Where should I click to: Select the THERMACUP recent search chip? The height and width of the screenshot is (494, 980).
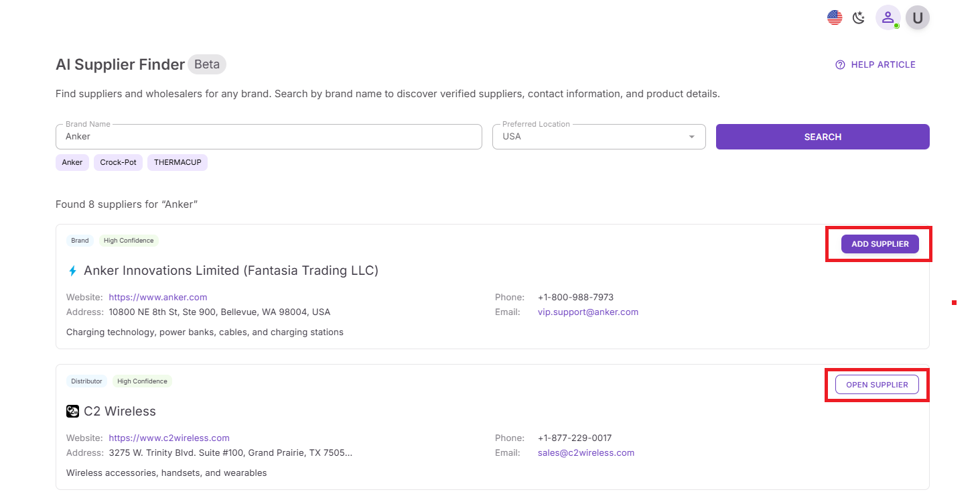tap(178, 162)
